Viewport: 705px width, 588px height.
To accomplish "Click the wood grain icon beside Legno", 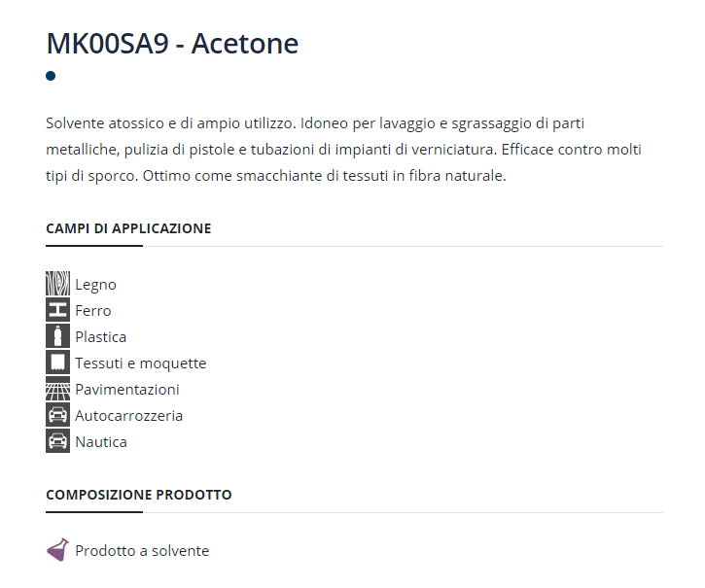I will click(x=57, y=285).
